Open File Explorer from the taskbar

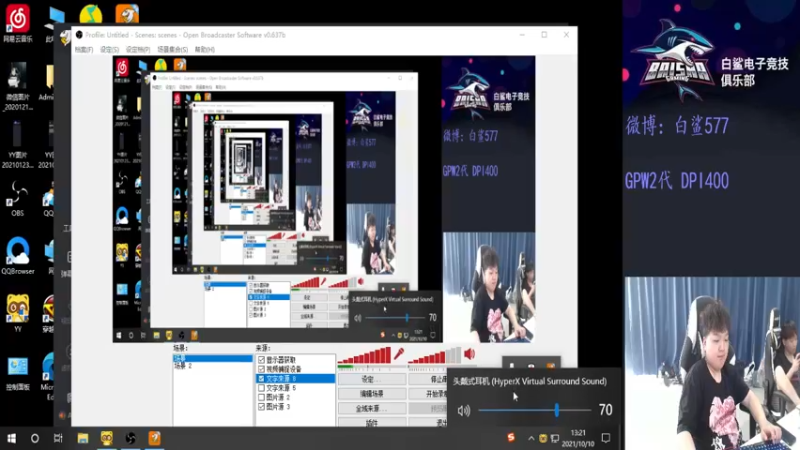pyautogui.click(x=83, y=438)
